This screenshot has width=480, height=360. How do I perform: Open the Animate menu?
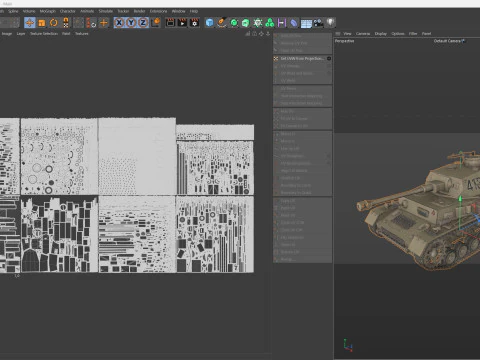point(87,11)
